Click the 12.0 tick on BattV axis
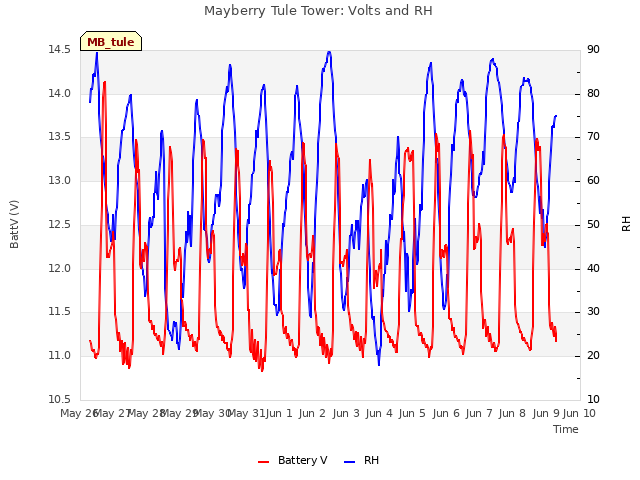 [59, 268]
